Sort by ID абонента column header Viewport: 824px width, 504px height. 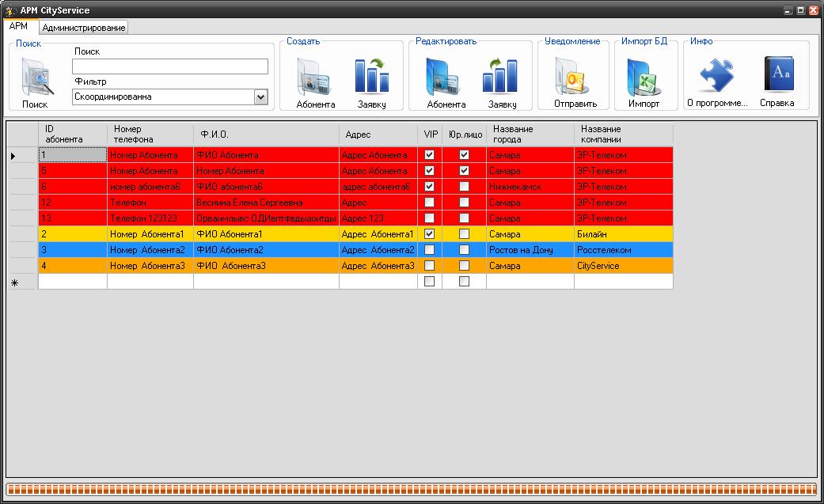click(x=73, y=135)
